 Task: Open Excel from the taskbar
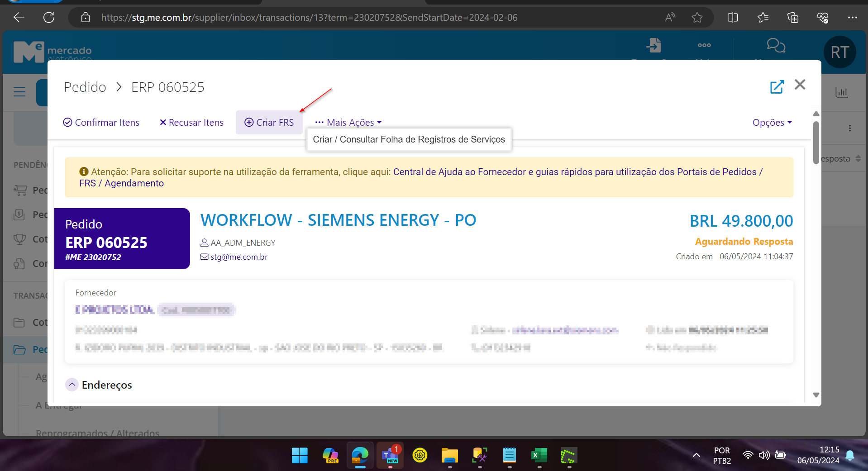pyautogui.click(x=539, y=455)
